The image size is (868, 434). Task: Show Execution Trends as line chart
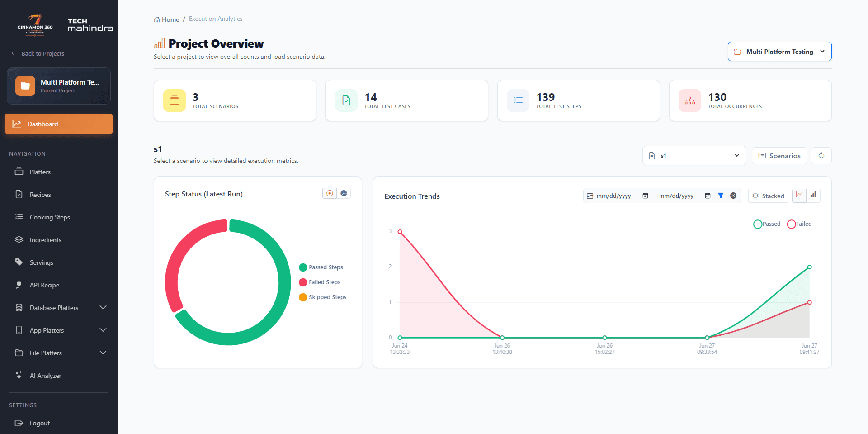[799, 195]
